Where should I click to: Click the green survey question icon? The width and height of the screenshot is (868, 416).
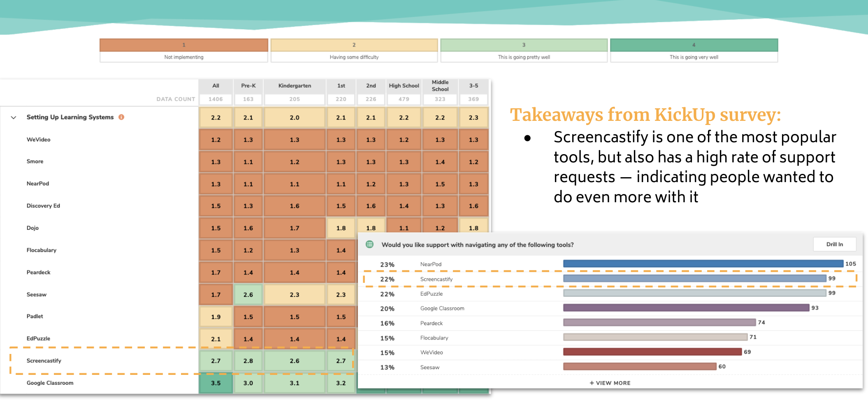tap(370, 245)
